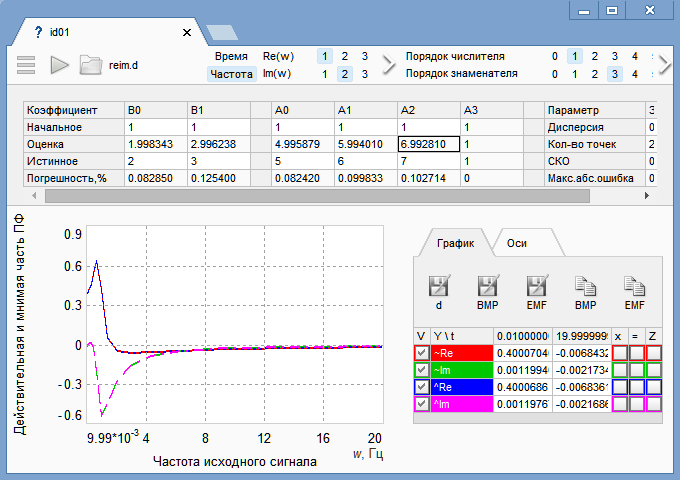Viewport: 680px width, 480px height.
Task: Click the green ~Im color swatch
Action: pos(462,370)
